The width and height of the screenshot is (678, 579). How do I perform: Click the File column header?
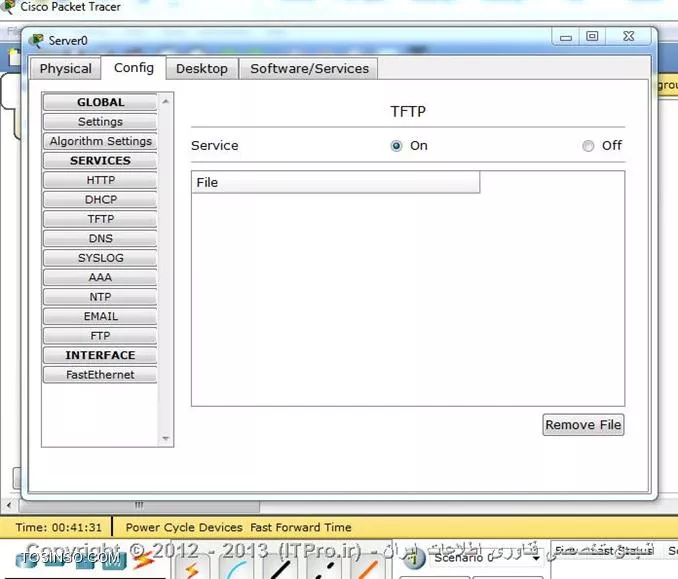[x=336, y=182]
